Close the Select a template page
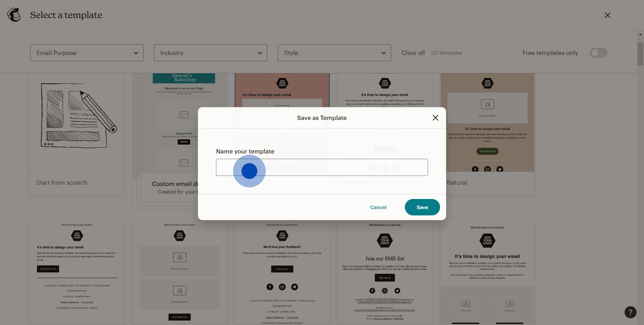Viewport: 644px width, 325px height. tap(607, 15)
